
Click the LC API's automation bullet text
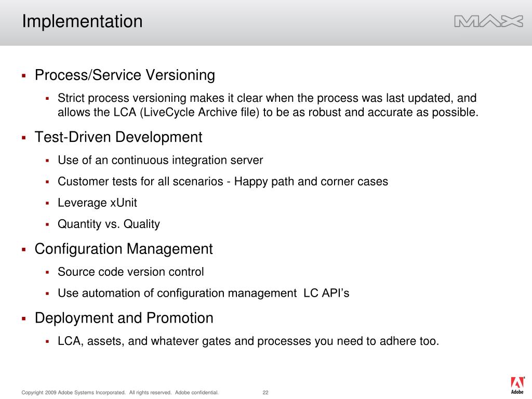203,293
